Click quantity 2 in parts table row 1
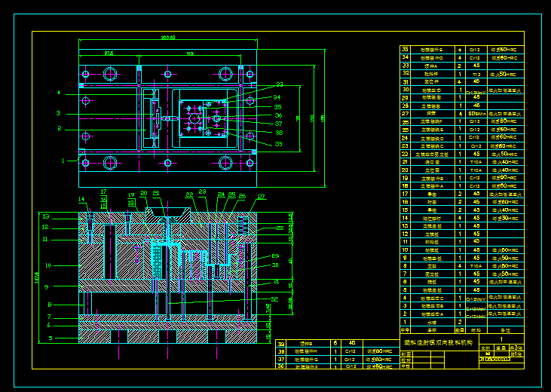Image resolution: width=551 pixels, height=392 pixels. (x=460, y=322)
